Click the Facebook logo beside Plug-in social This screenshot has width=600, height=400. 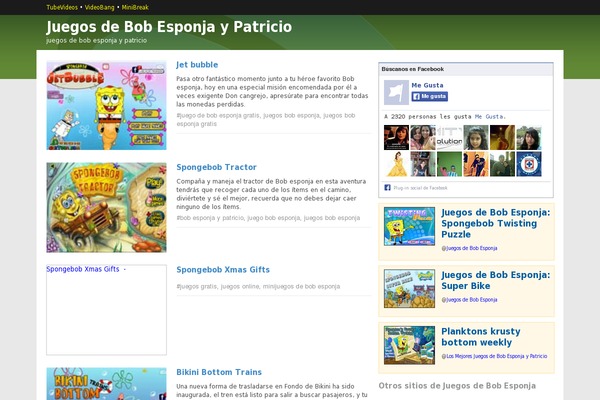point(387,188)
